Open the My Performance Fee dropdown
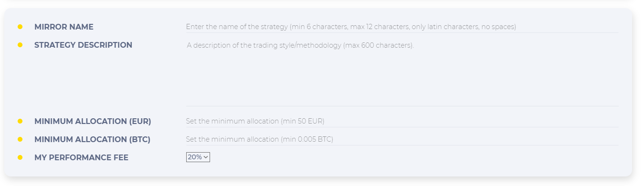 coord(198,157)
